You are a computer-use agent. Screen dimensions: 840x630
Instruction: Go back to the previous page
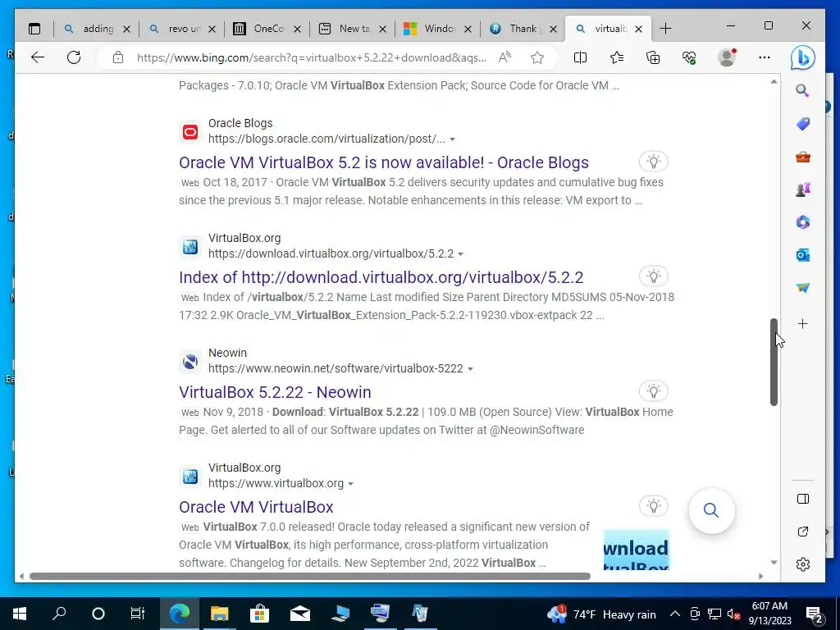(38, 57)
